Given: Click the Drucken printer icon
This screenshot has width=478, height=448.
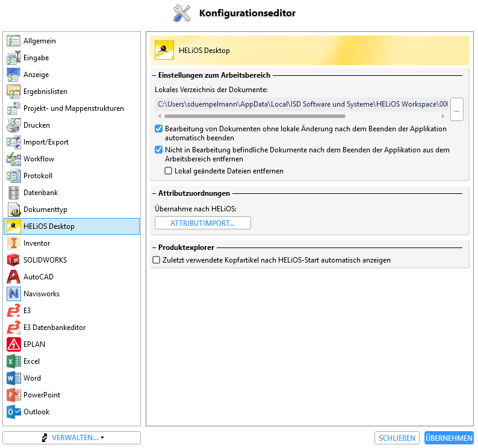Looking at the screenshot, I should (x=13, y=125).
